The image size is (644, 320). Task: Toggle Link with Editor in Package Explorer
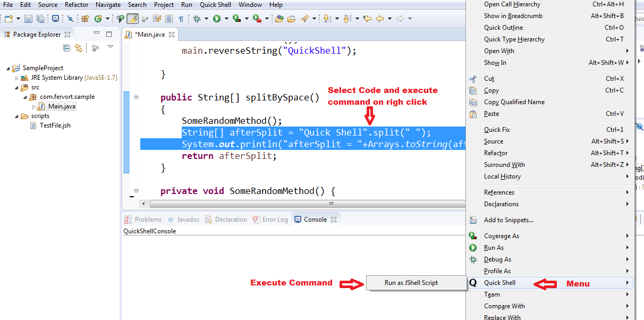pyautogui.click(x=79, y=48)
